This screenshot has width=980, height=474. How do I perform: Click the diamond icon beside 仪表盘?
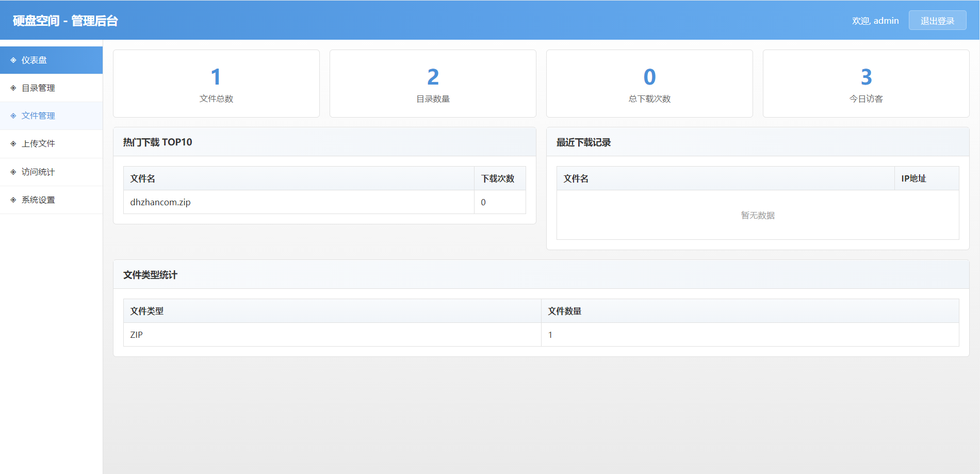click(x=13, y=60)
